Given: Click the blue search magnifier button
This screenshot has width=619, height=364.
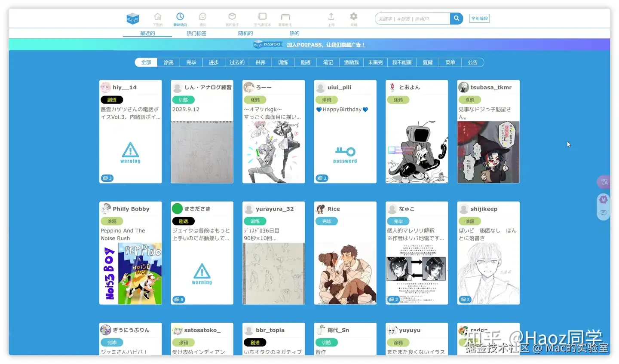Looking at the screenshot, I should [457, 18].
